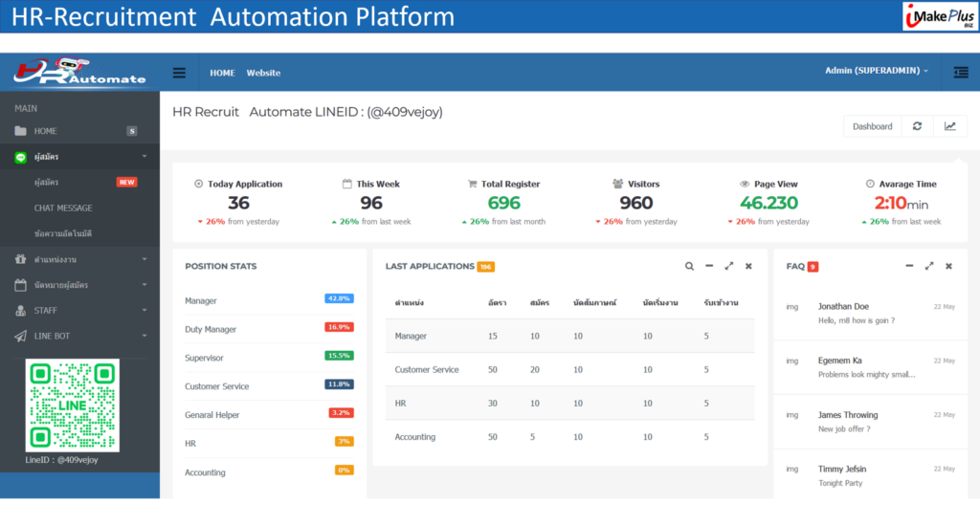Expand the LINE BOT sidebar arrow
This screenshot has height=526, width=980.
(145, 336)
